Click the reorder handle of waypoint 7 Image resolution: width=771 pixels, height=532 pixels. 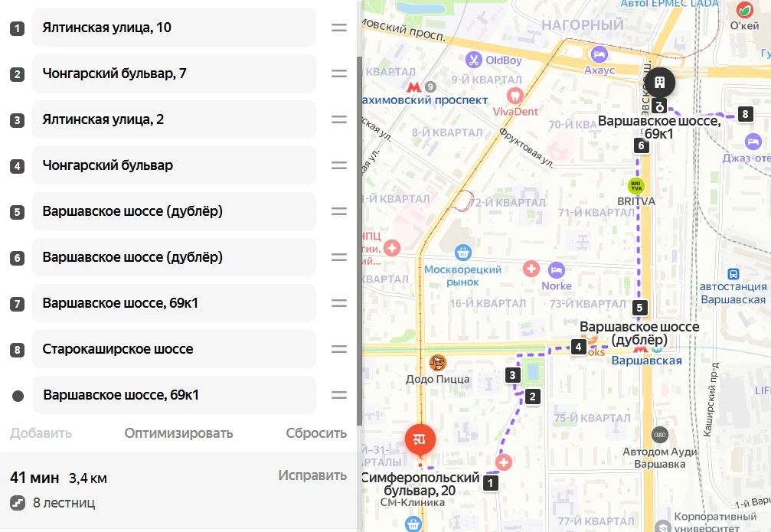[x=338, y=303]
